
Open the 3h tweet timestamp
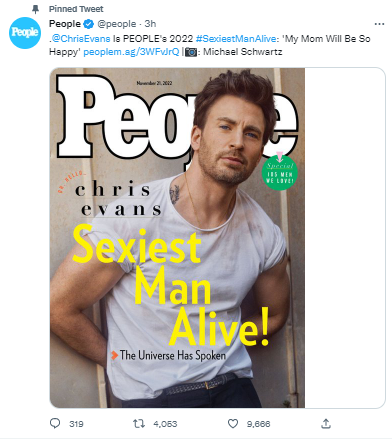point(150,24)
